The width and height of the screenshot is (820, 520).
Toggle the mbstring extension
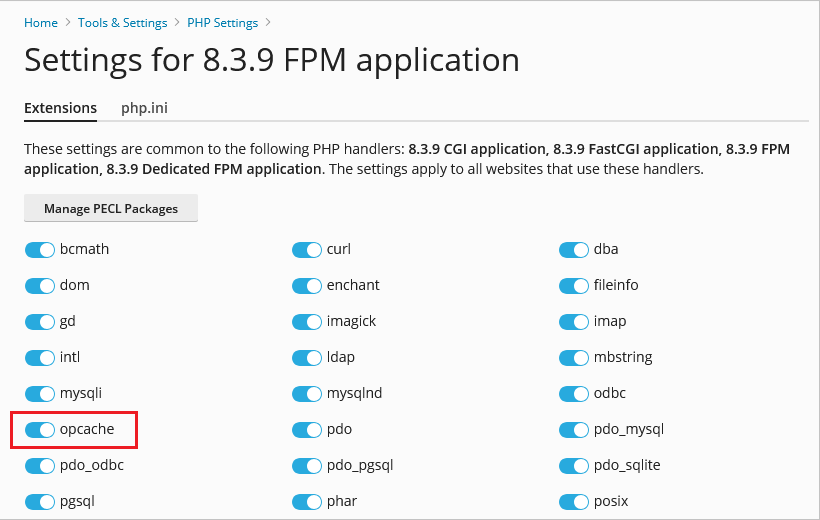tap(574, 358)
